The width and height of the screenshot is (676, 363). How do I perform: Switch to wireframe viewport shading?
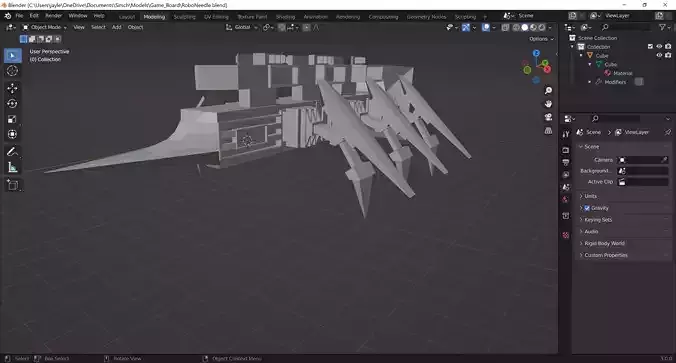tap(516, 28)
